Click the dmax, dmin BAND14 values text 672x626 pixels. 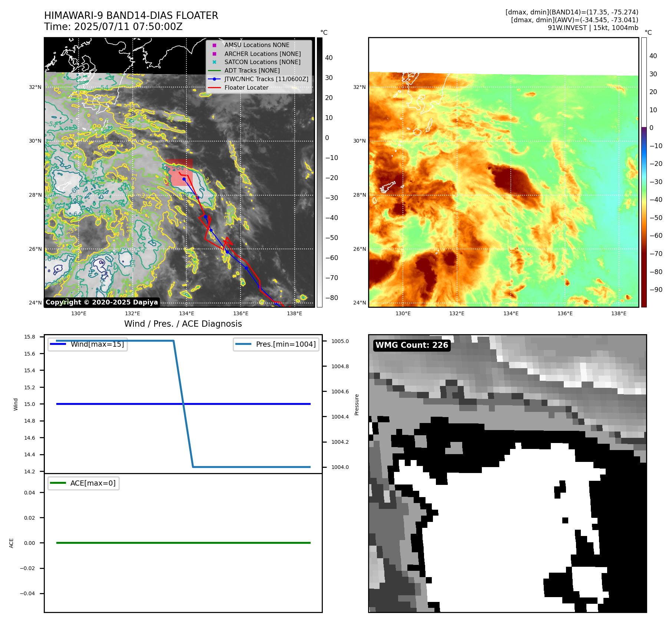tap(572, 12)
